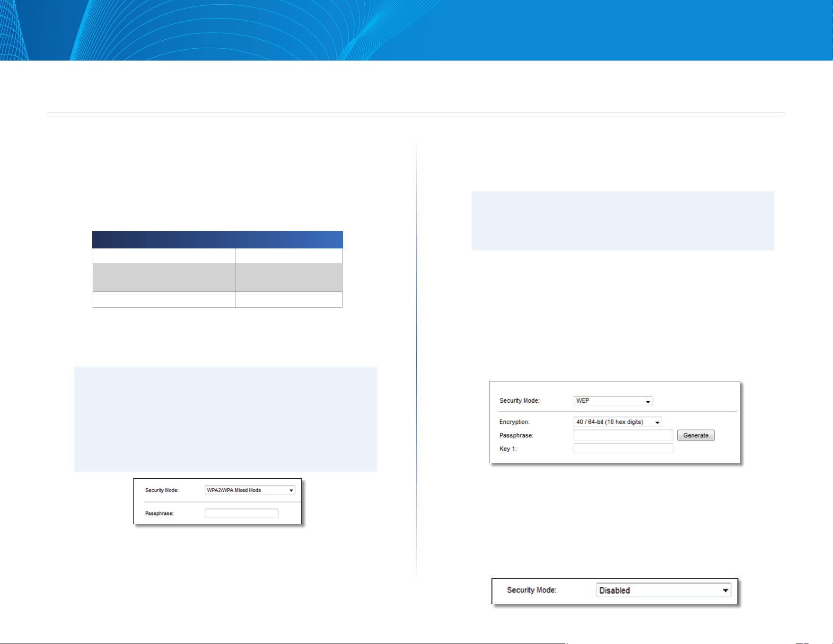
Task: Click the blue wave page header banner
Action: click(x=416, y=30)
